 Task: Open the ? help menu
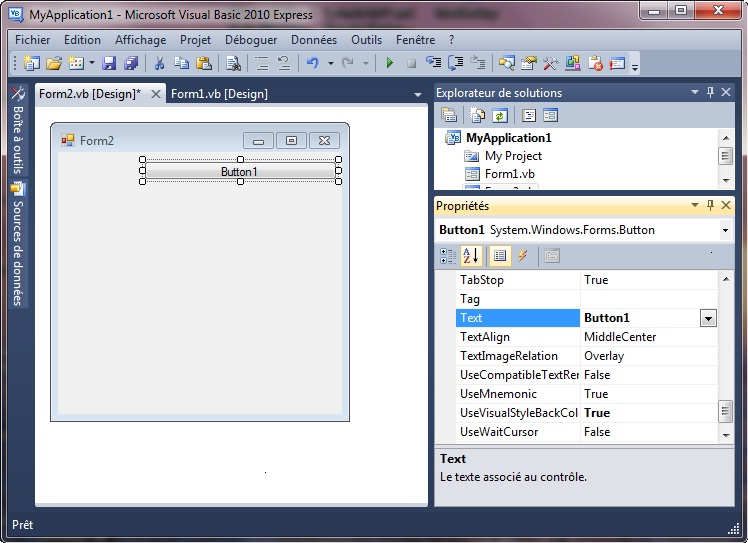(x=451, y=40)
